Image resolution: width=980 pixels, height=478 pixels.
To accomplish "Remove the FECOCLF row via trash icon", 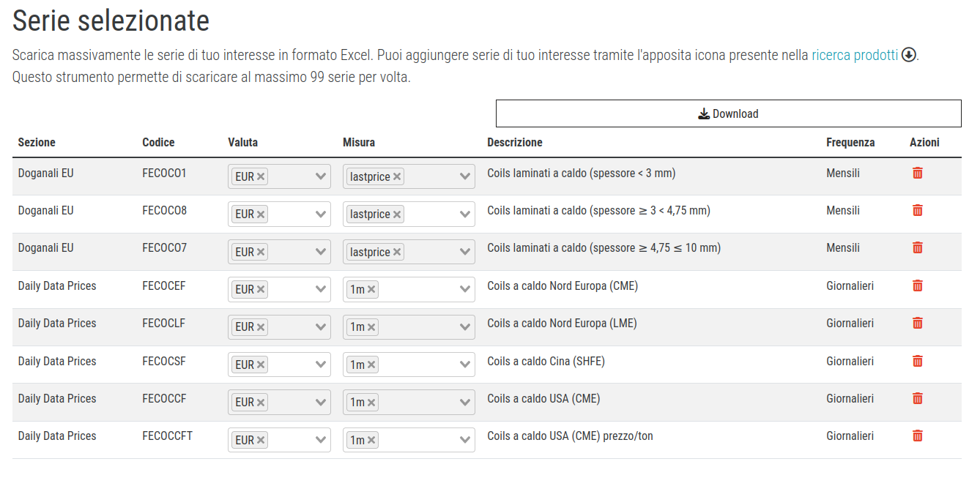I will click(917, 323).
